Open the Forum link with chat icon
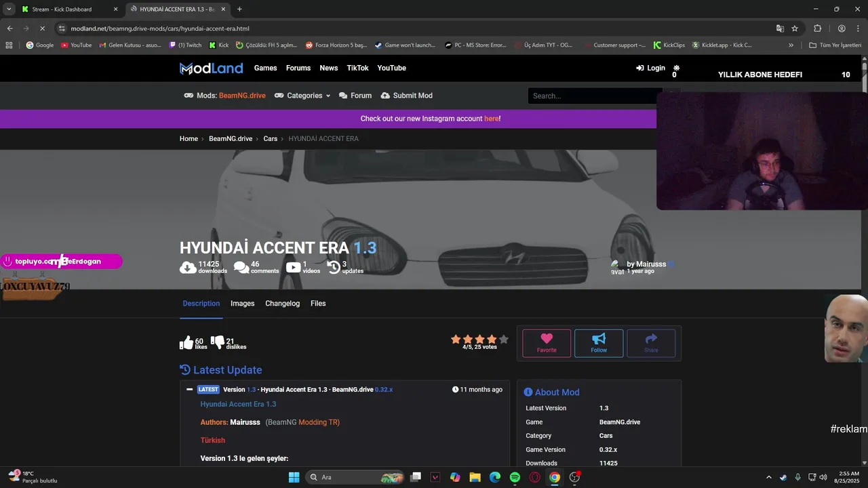The image size is (868, 488). (355, 96)
